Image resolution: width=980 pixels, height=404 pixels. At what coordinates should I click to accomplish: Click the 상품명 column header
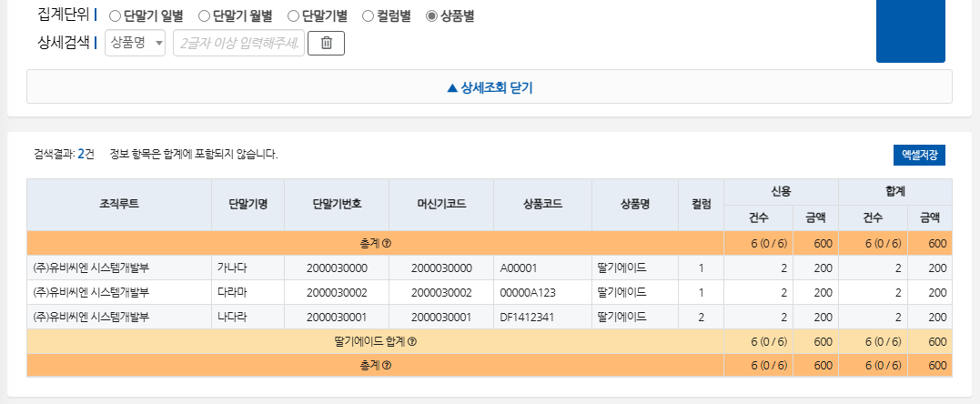[x=635, y=205]
